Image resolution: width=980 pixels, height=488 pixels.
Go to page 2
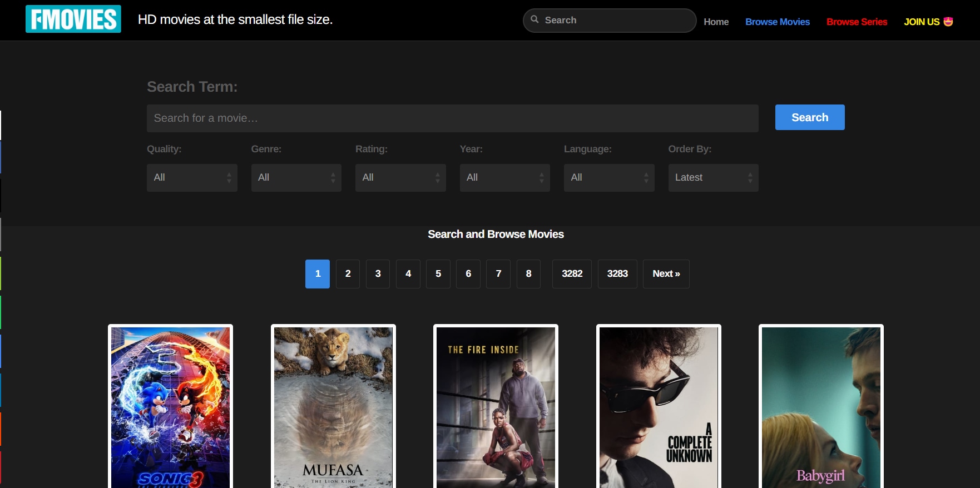tap(348, 274)
